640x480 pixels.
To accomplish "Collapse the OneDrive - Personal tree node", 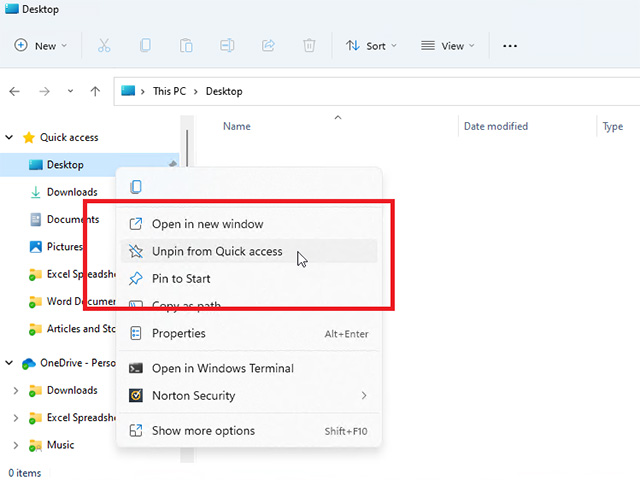I will pyautogui.click(x=9, y=363).
